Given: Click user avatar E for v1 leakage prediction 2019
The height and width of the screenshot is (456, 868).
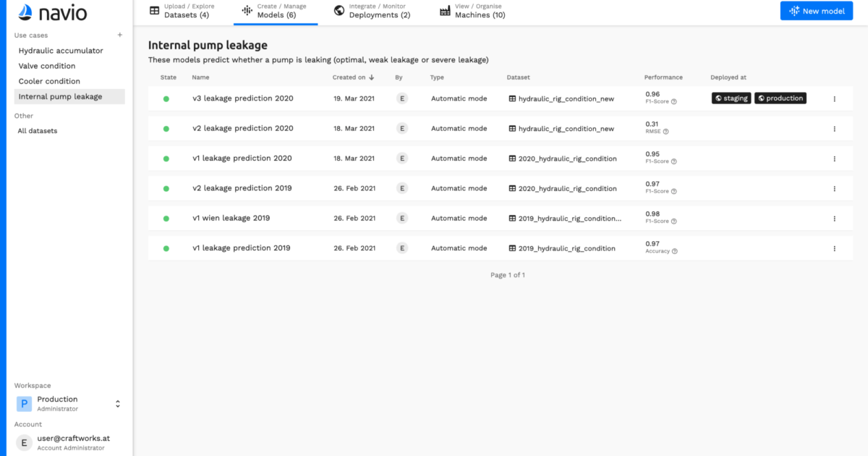Looking at the screenshot, I should 402,248.
